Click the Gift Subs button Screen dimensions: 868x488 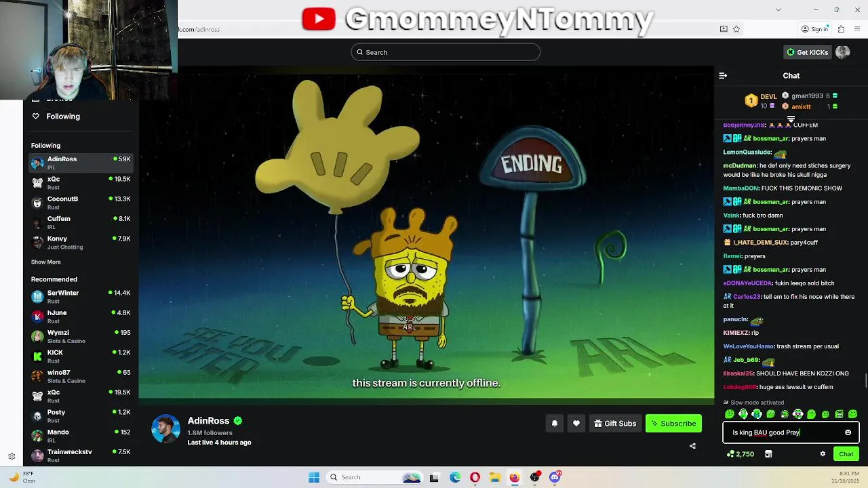click(x=615, y=424)
